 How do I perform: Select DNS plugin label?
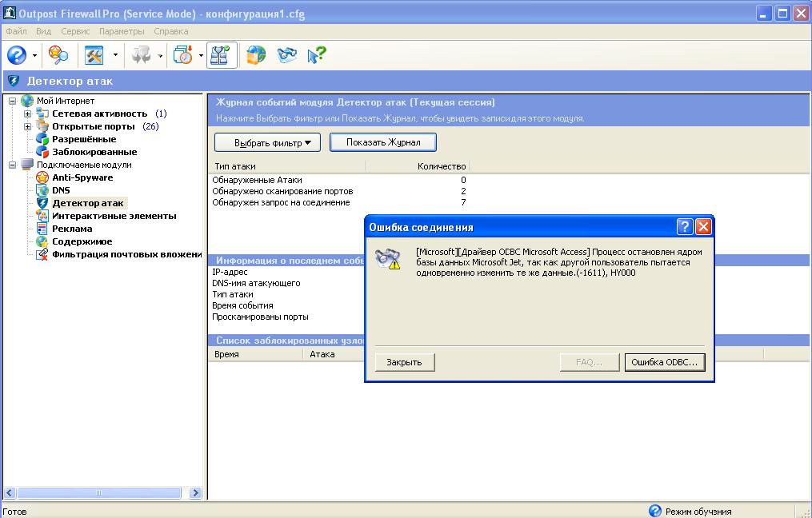61,190
